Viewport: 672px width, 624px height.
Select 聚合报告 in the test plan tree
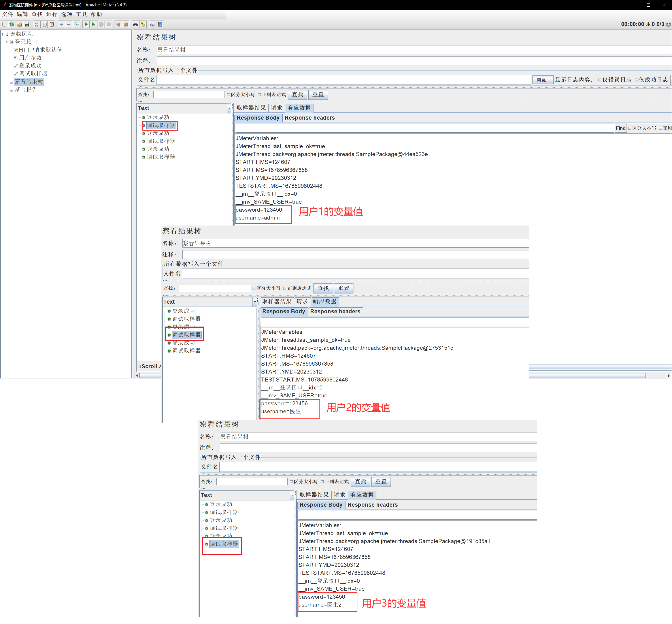[x=26, y=90]
